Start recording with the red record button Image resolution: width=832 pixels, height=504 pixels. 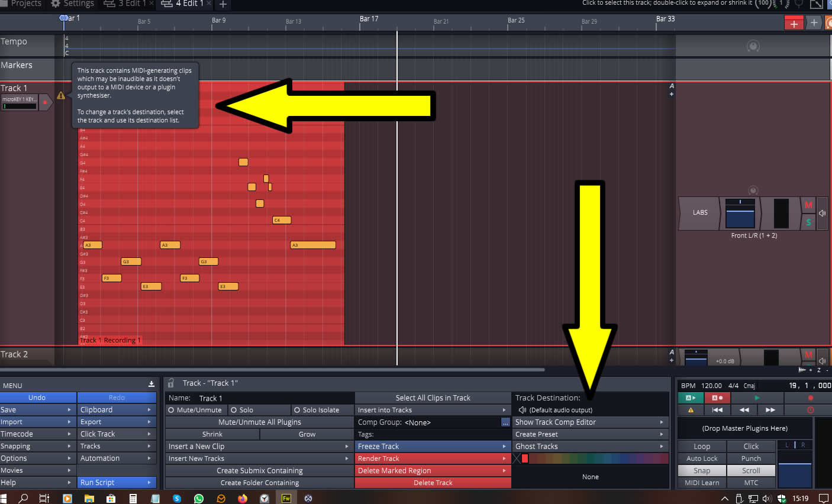click(810, 398)
